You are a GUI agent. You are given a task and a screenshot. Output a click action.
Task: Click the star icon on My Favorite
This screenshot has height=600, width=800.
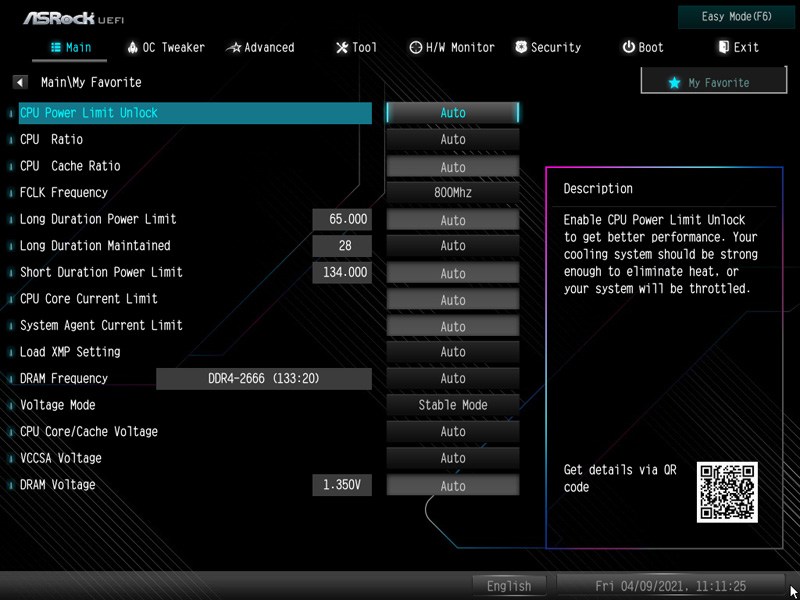tap(674, 83)
